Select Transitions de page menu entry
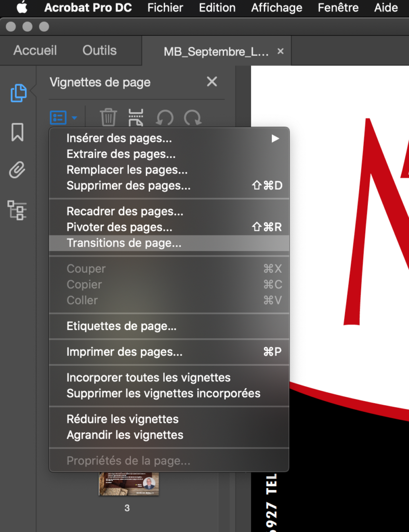 [124, 243]
